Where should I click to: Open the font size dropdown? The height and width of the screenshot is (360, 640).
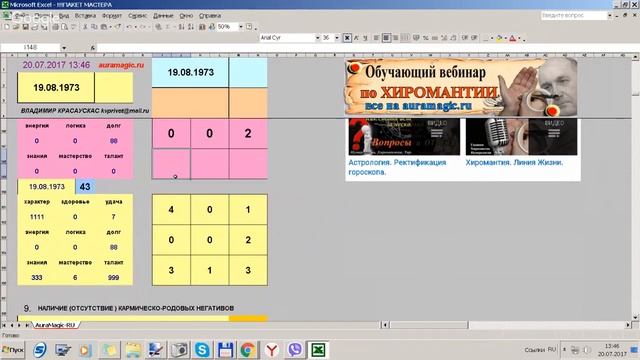pos(337,38)
